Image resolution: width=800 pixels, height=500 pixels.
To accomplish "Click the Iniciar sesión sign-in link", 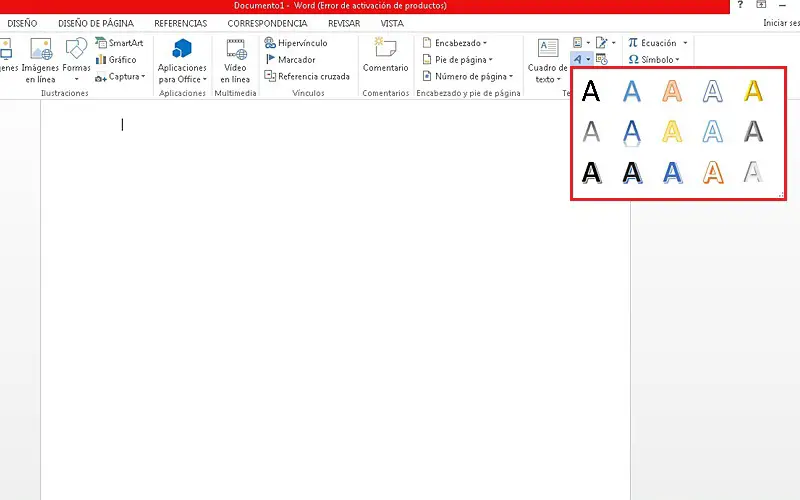I will (x=781, y=23).
